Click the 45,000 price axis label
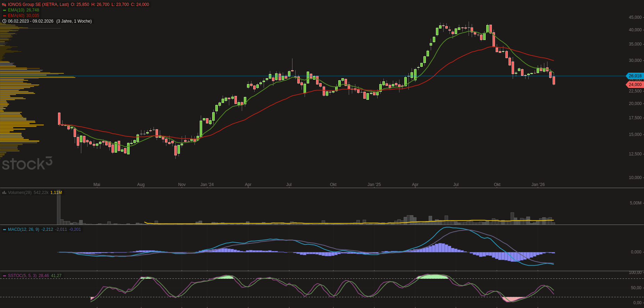 (635, 17)
